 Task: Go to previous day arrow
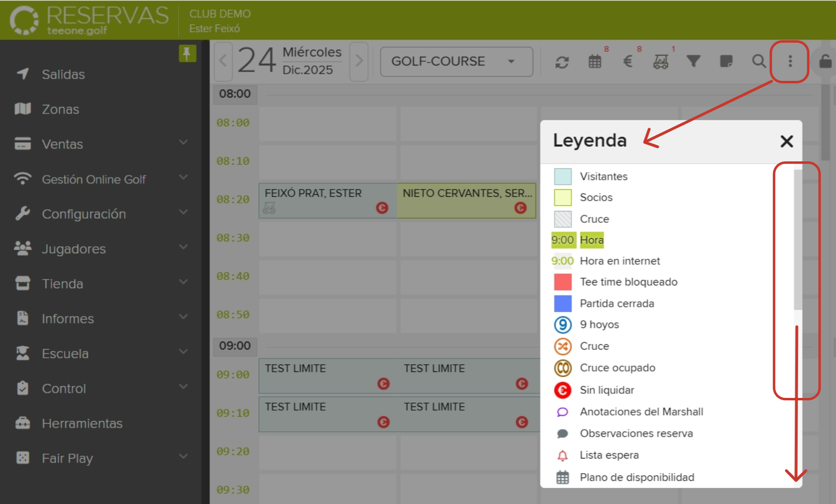point(223,61)
